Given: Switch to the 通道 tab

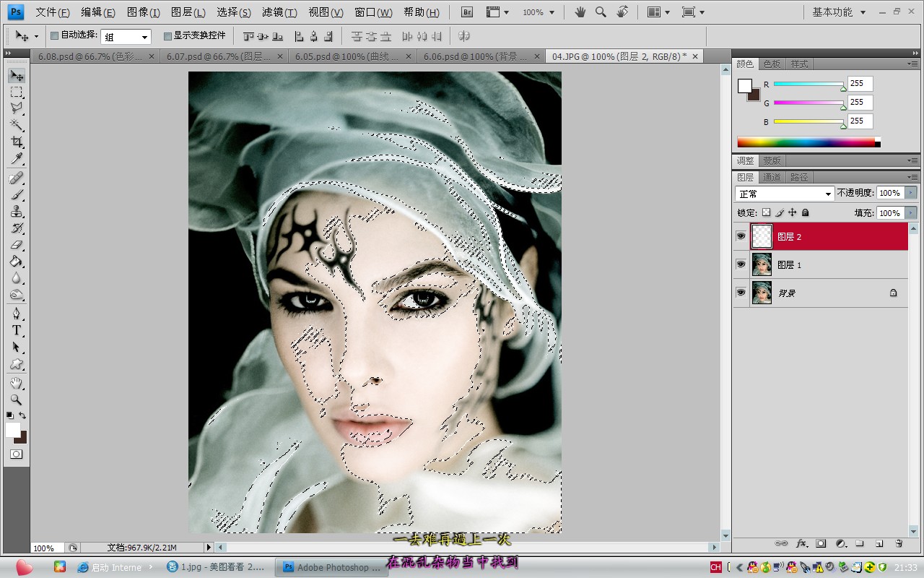Looking at the screenshot, I should tap(772, 177).
